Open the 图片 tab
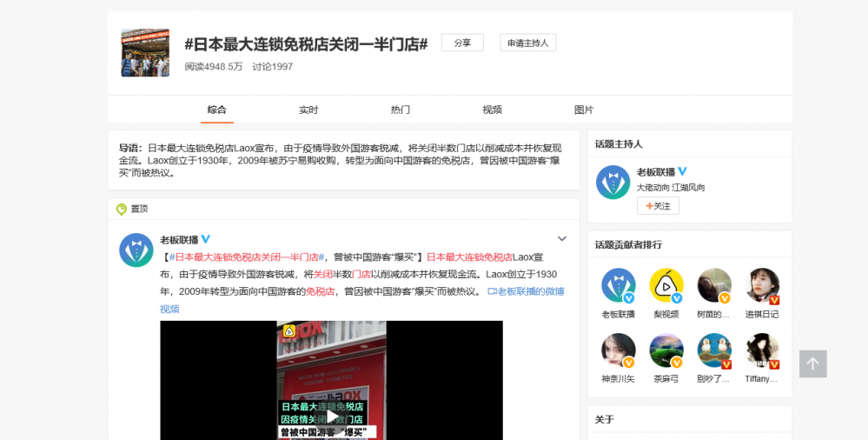 (584, 110)
